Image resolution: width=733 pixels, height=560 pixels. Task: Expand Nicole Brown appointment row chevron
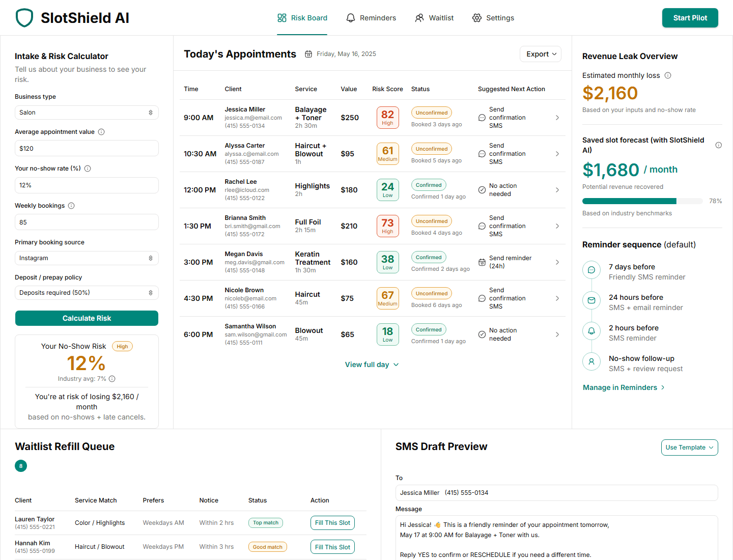[x=557, y=298]
